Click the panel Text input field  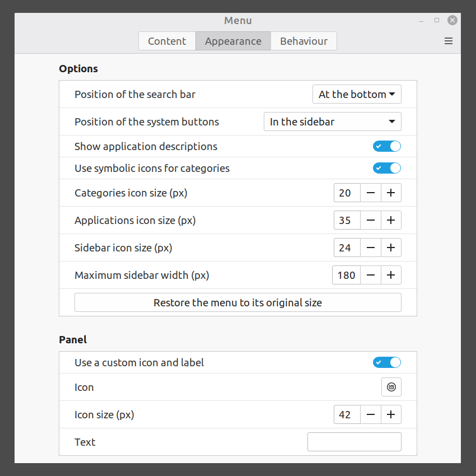[354, 442]
